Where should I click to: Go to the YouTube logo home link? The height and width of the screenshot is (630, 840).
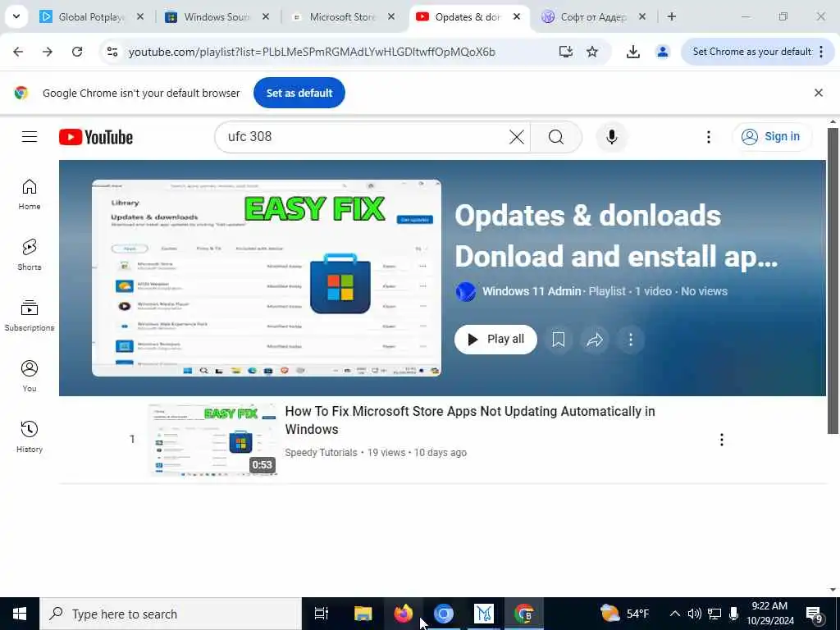pyautogui.click(x=96, y=137)
